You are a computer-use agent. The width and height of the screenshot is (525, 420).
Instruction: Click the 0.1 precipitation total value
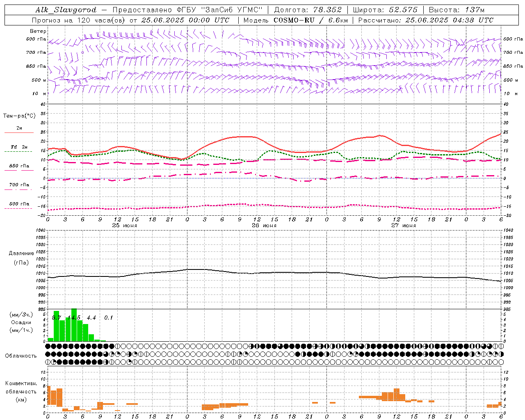pyautogui.click(x=108, y=318)
